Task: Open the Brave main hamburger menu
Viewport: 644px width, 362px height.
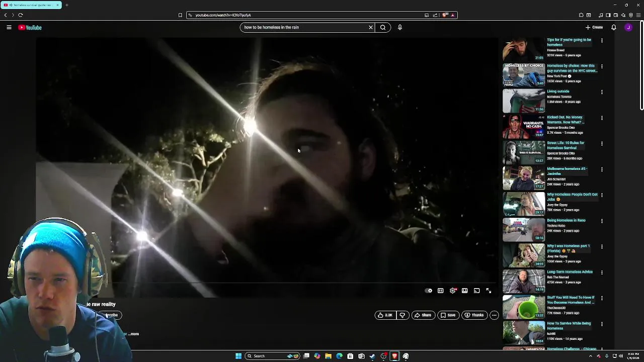Action: pos(638,15)
